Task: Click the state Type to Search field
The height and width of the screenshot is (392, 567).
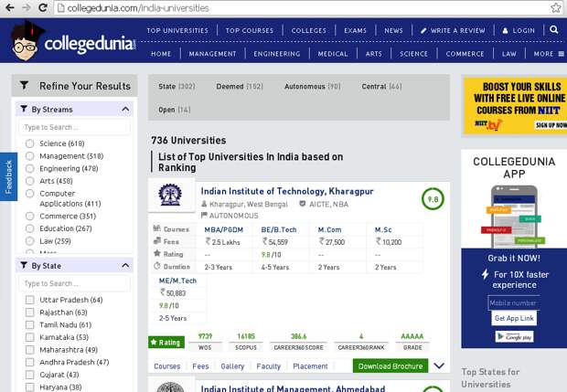Action: coord(74,283)
